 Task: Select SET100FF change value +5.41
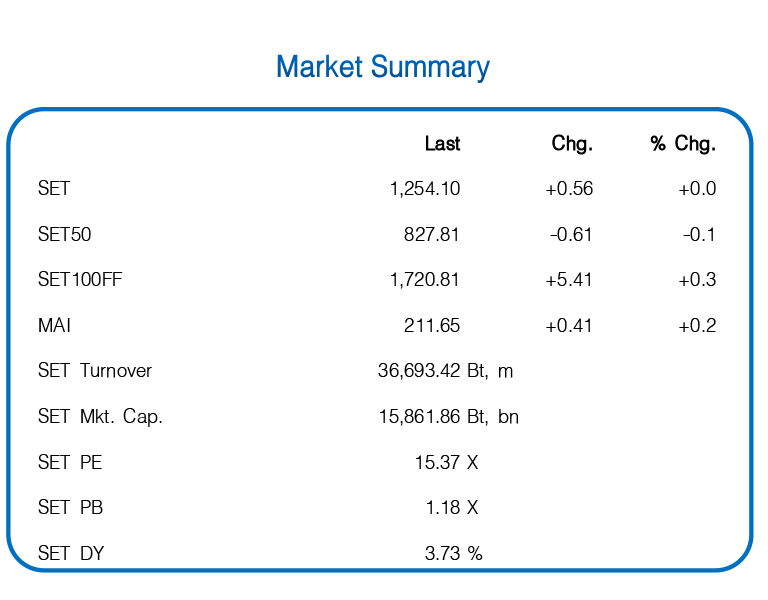pyautogui.click(x=569, y=280)
